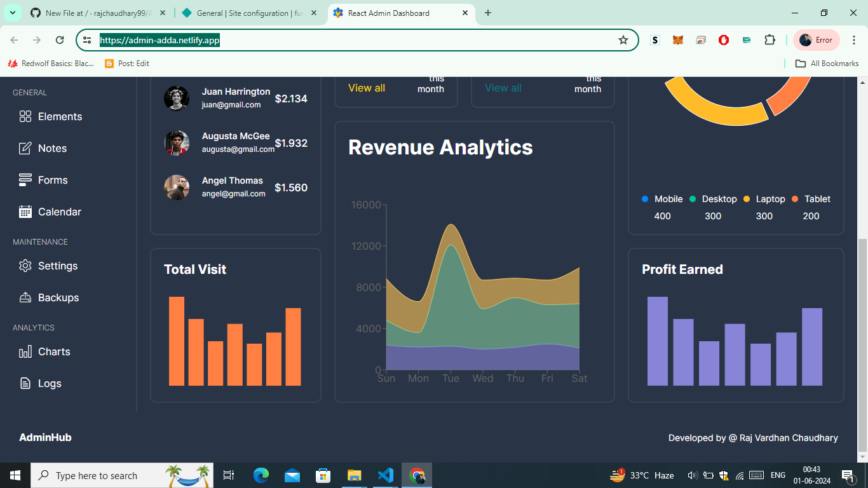Viewport: 868px width, 488px height.
Task: Click the Forms icon in sidebar
Action: coord(25,180)
